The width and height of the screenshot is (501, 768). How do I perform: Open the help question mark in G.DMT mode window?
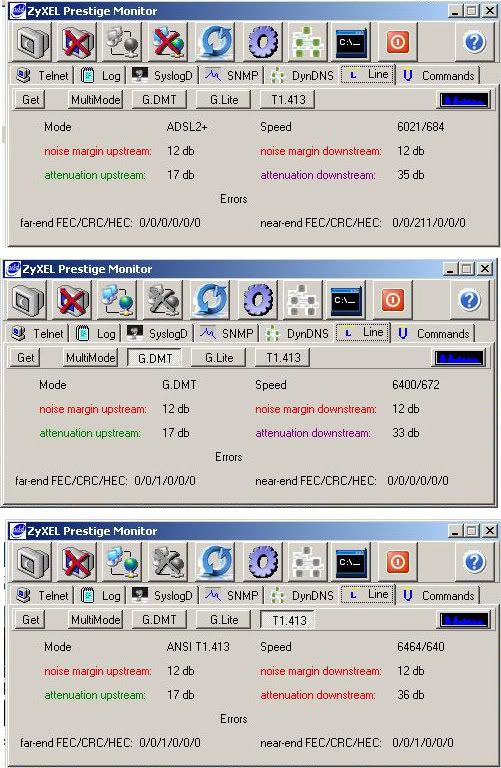coord(470,300)
